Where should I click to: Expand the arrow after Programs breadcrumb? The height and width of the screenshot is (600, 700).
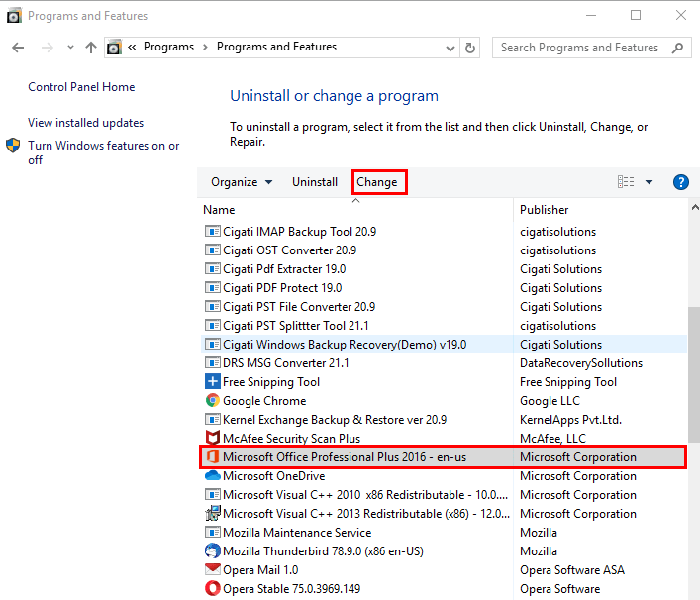pos(205,48)
